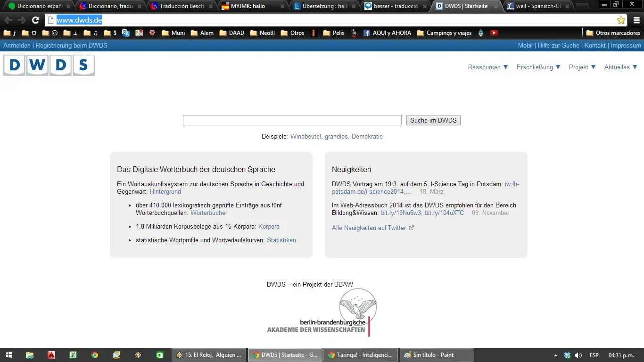This screenshot has width=644, height=362.
Task: Click Registrierung beim DWDS link
Action: click(72, 46)
